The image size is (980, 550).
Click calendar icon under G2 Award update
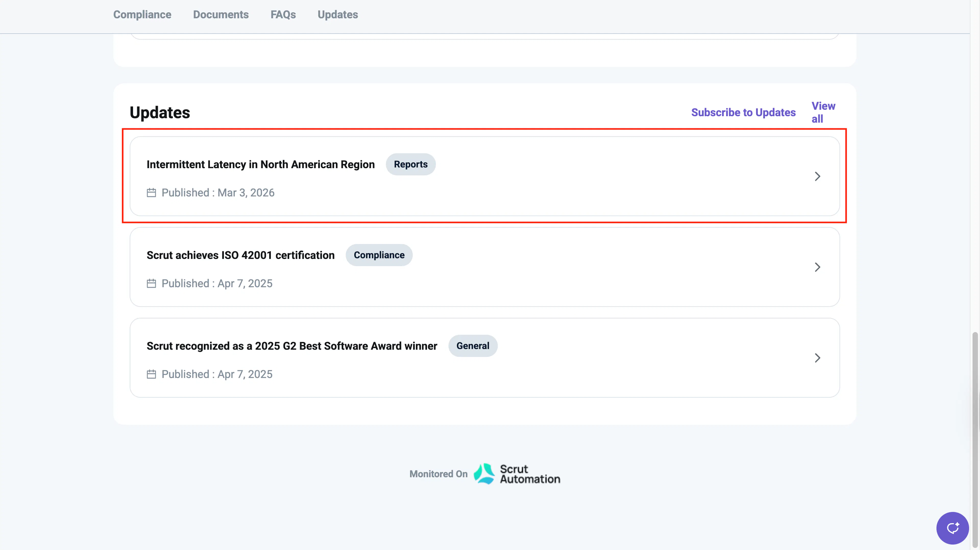(151, 374)
